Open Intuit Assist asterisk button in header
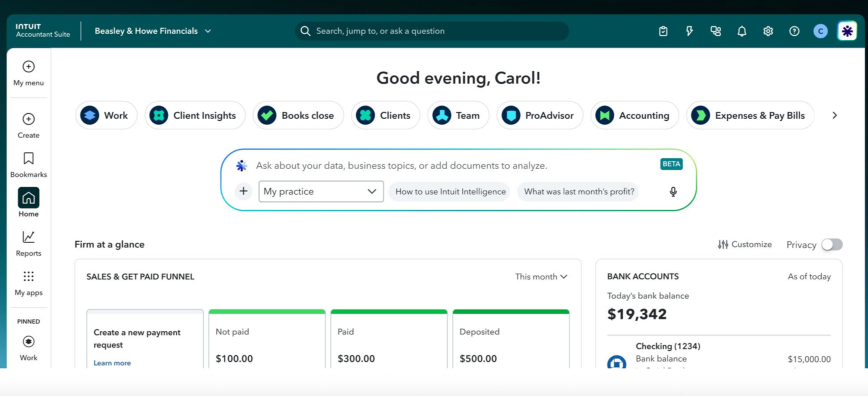868x396 pixels. pyautogui.click(x=847, y=31)
